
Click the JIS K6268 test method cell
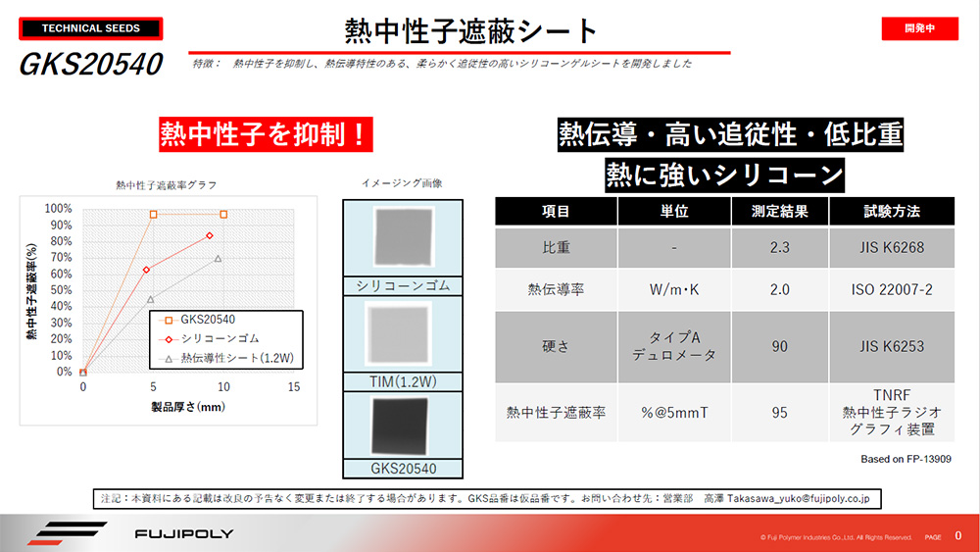[892, 247]
